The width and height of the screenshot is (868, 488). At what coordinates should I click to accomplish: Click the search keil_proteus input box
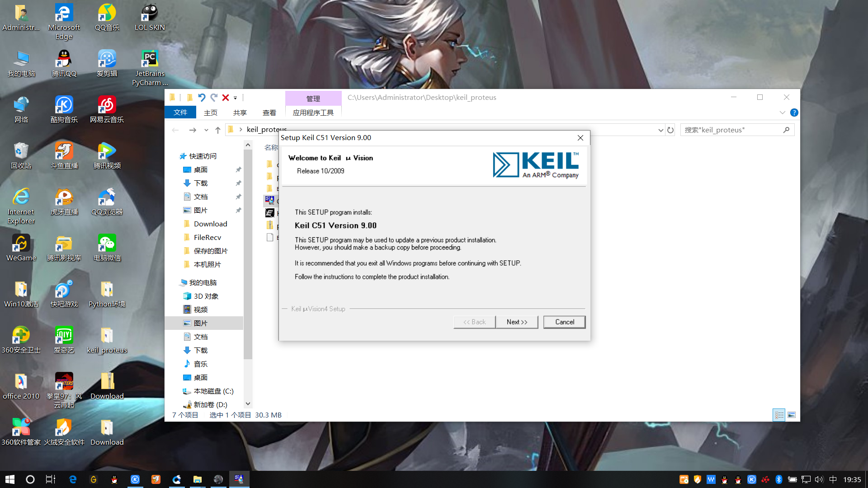732,130
